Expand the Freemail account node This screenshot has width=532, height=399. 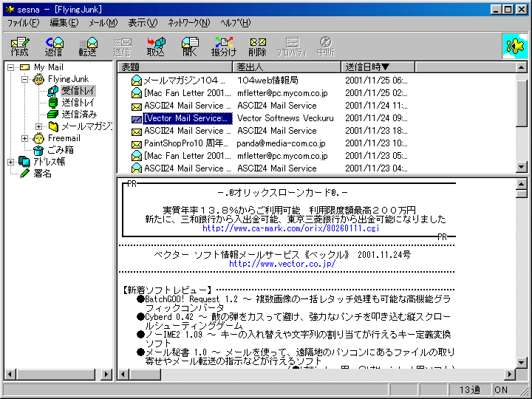[x=25, y=138]
